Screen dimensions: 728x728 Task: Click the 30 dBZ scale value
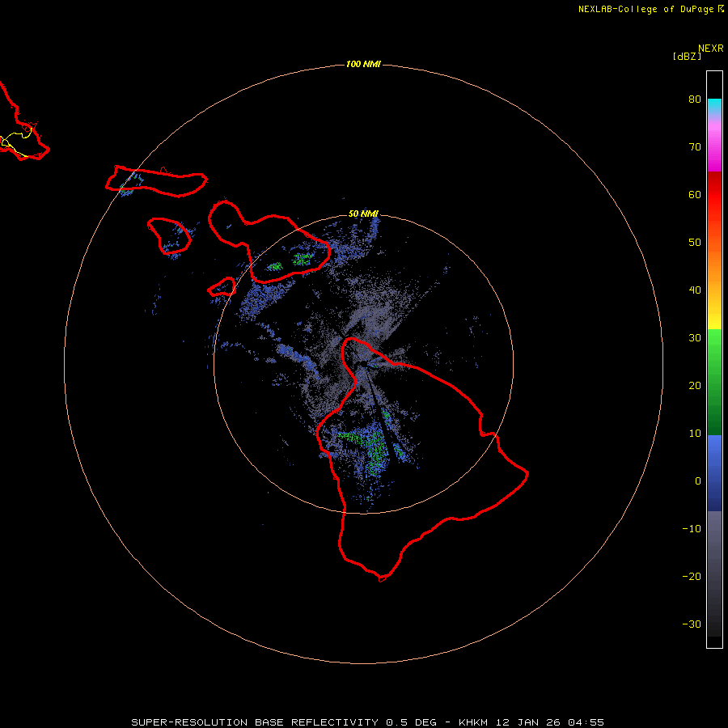695,338
